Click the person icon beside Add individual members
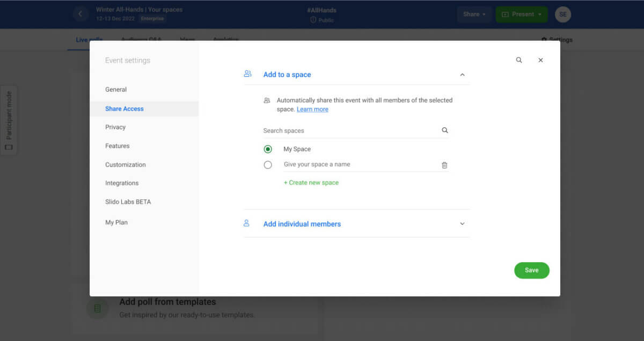 (x=247, y=223)
